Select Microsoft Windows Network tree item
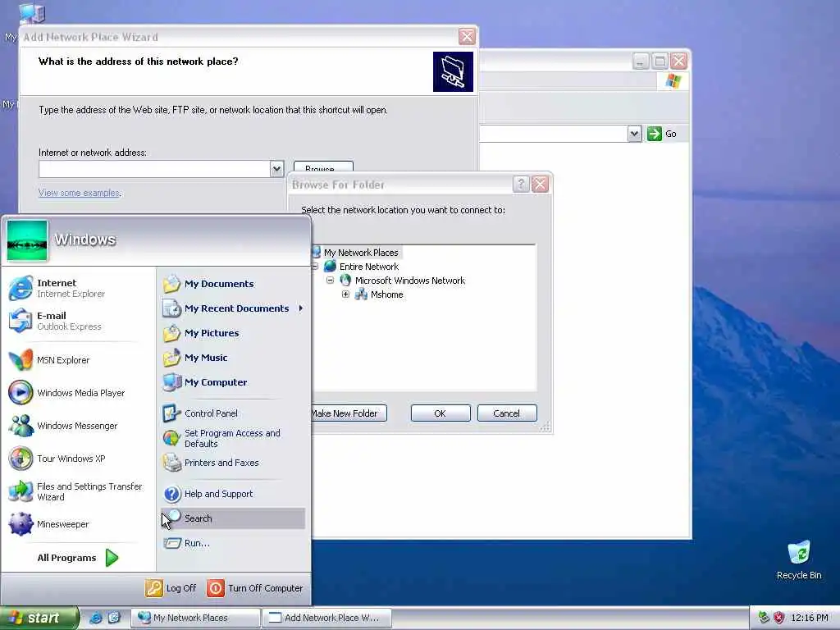The image size is (840, 630). pyautogui.click(x=410, y=281)
